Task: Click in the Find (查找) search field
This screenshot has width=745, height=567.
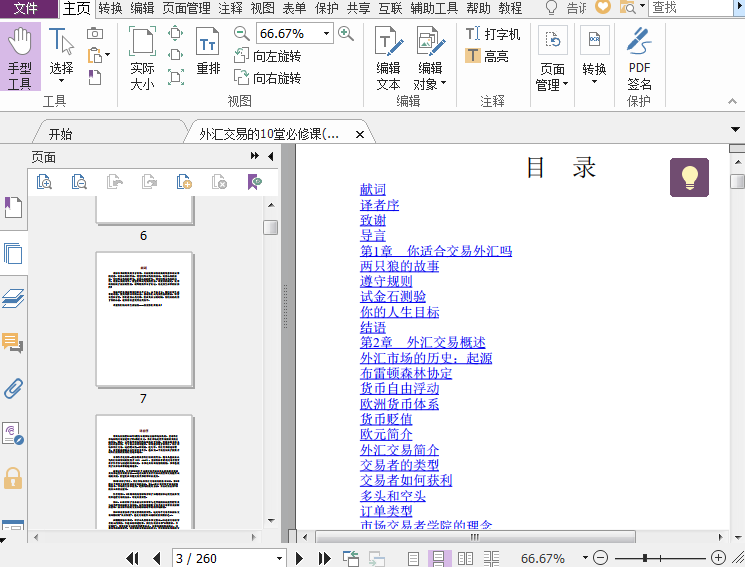Action: click(x=691, y=8)
